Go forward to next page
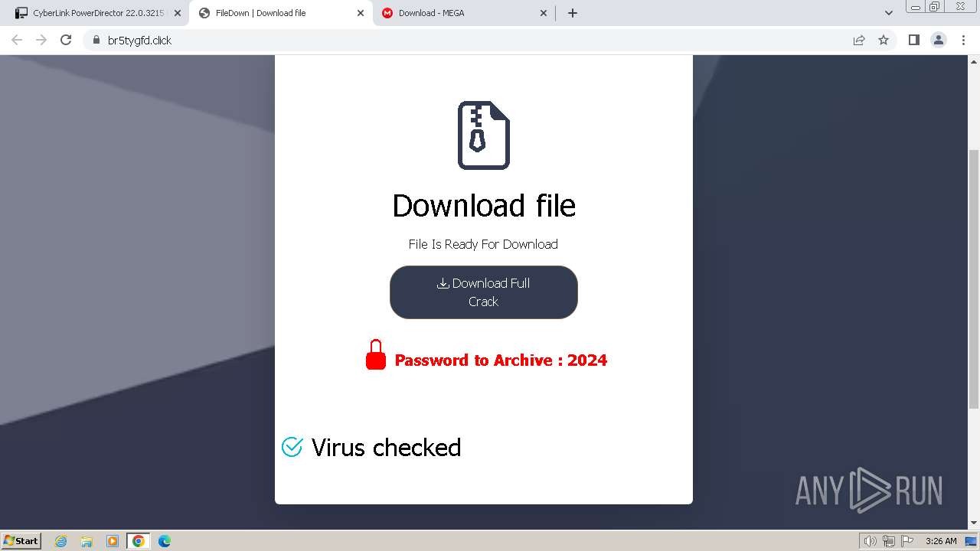 (41, 40)
